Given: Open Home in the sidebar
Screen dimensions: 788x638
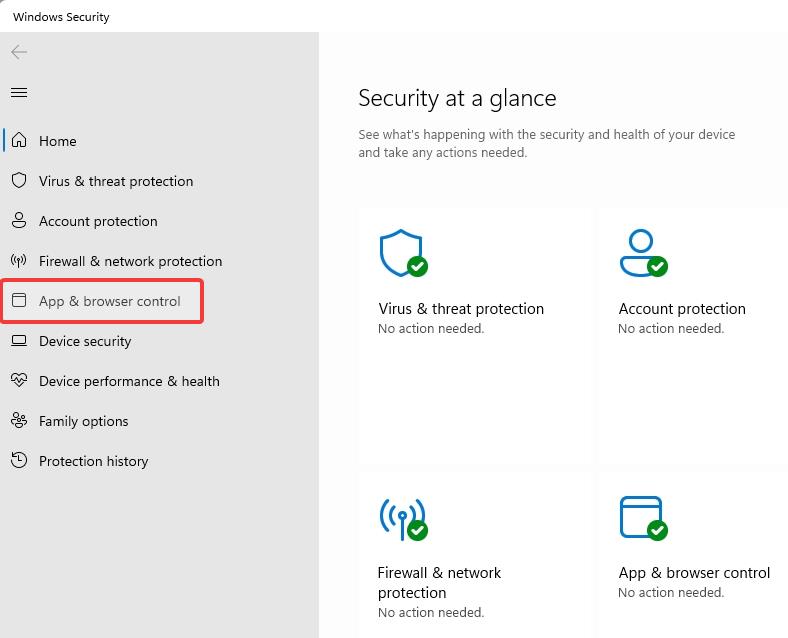Looking at the screenshot, I should point(58,141).
